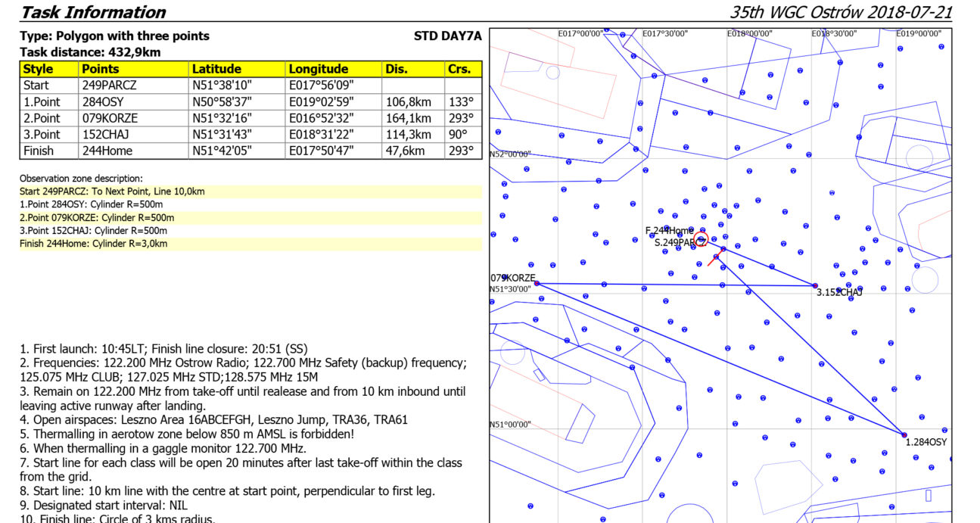
Task: Select the 1.284OSY turnpoint marker on map
Action: pyautogui.click(x=904, y=435)
